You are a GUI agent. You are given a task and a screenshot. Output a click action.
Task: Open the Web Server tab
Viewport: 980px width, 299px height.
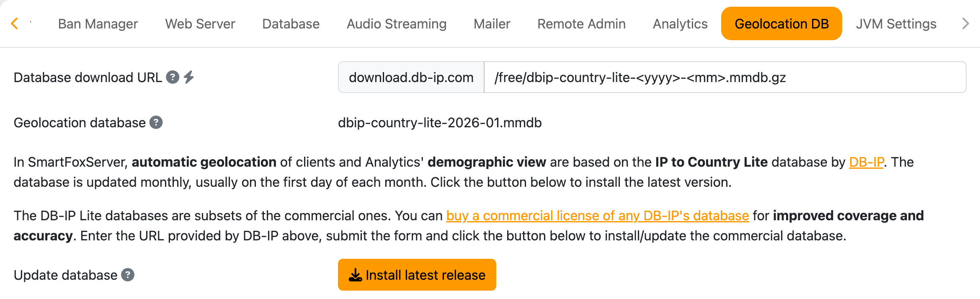click(x=200, y=24)
